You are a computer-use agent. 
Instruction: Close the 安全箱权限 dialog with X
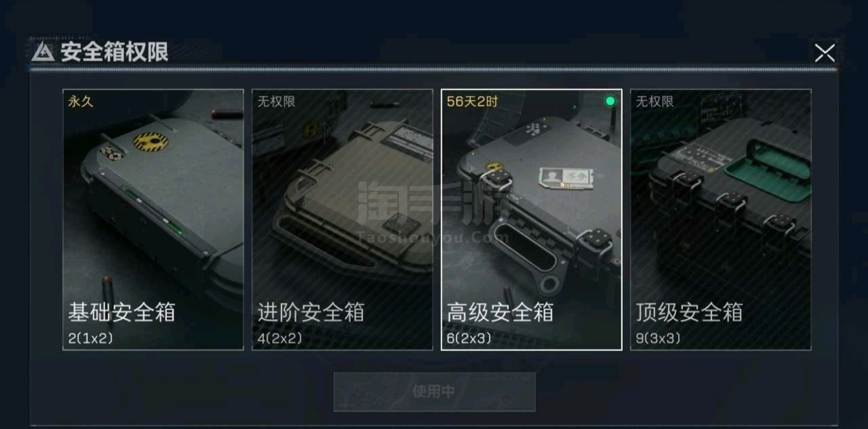tap(824, 53)
